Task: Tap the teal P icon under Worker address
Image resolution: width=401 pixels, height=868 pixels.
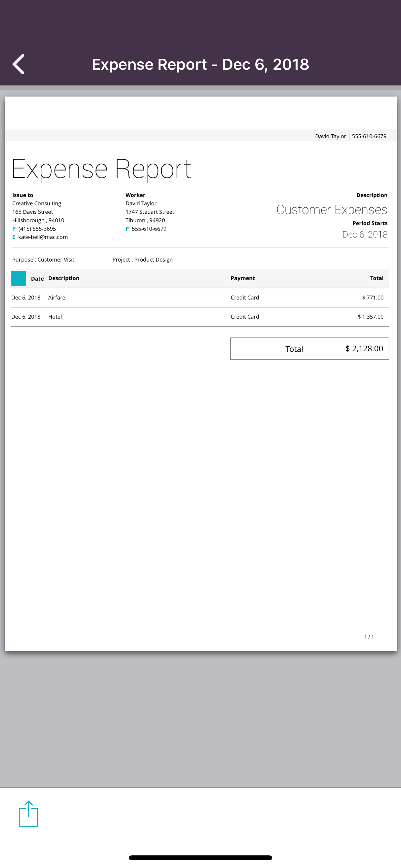Action: pos(127,229)
